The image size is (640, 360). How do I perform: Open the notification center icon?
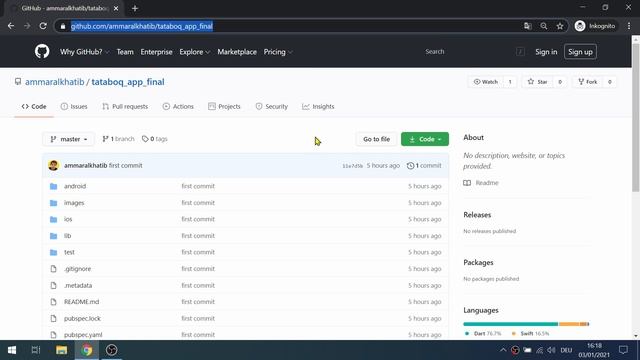click(x=623, y=350)
